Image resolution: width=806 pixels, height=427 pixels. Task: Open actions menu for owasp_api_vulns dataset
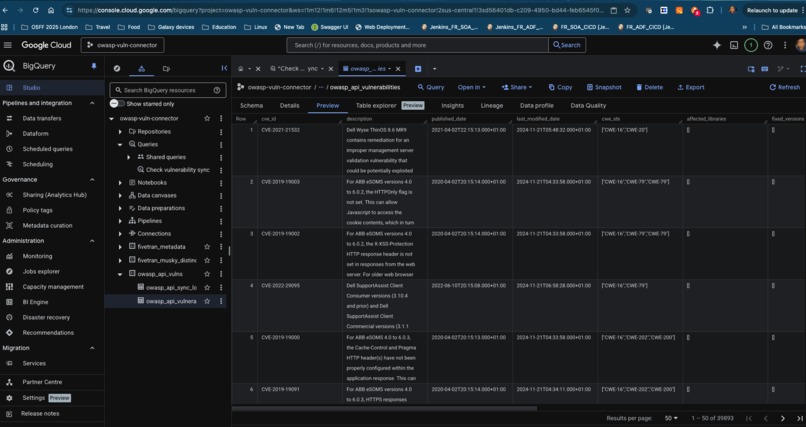click(221, 274)
